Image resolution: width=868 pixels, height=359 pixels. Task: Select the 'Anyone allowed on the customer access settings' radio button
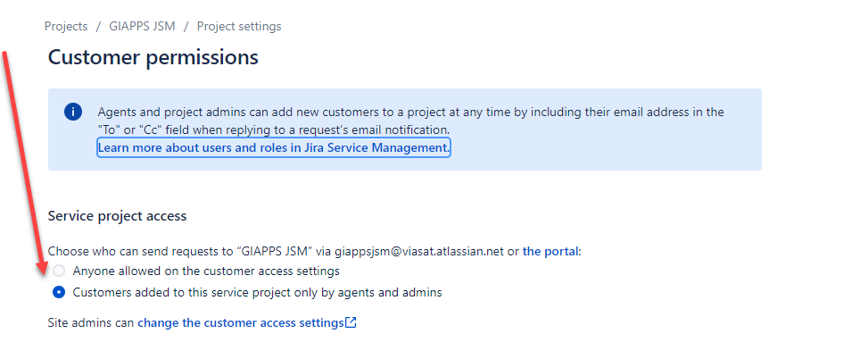(x=59, y=271)
